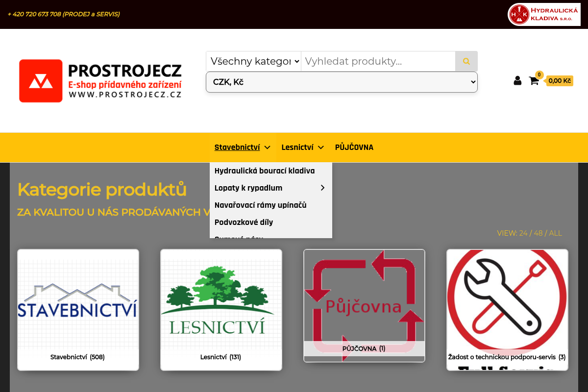
Task: Click the search magnifier button
Action: click(x=466, y=61)
